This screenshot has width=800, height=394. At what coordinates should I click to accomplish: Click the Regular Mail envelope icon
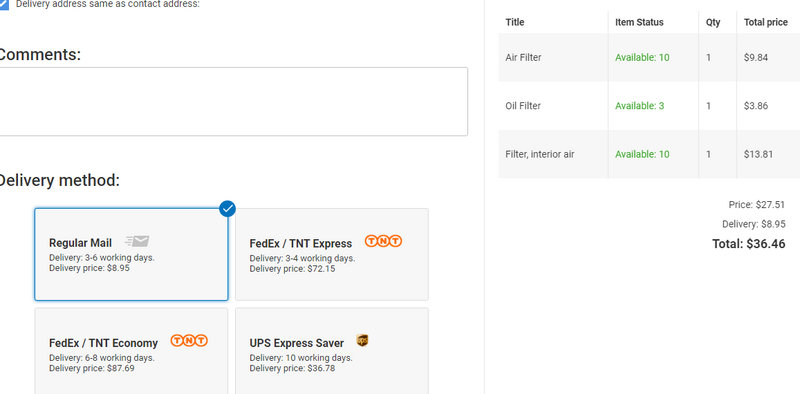click(x=137, y=241)
